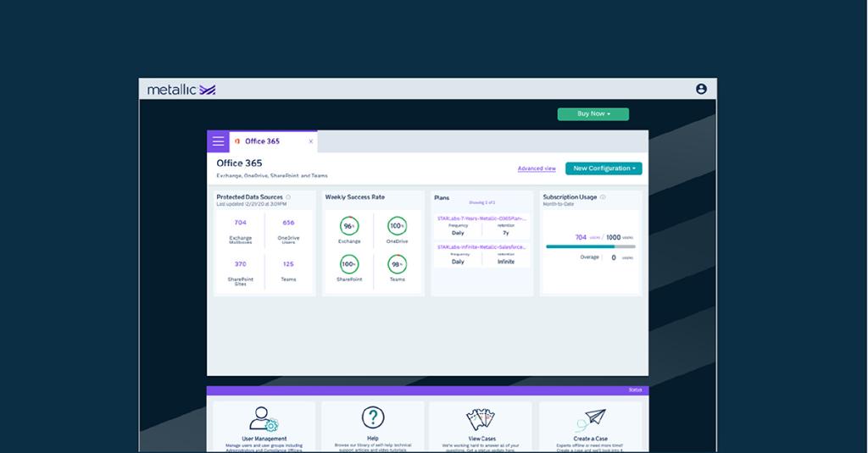Viewport: 868px width, 453px height.
Task: Click the Infinite retention value
Action: pyautogui.click(x=505, y=262)
